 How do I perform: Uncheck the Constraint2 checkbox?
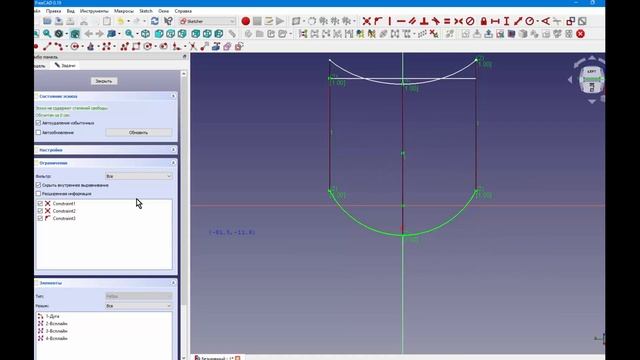40,211
